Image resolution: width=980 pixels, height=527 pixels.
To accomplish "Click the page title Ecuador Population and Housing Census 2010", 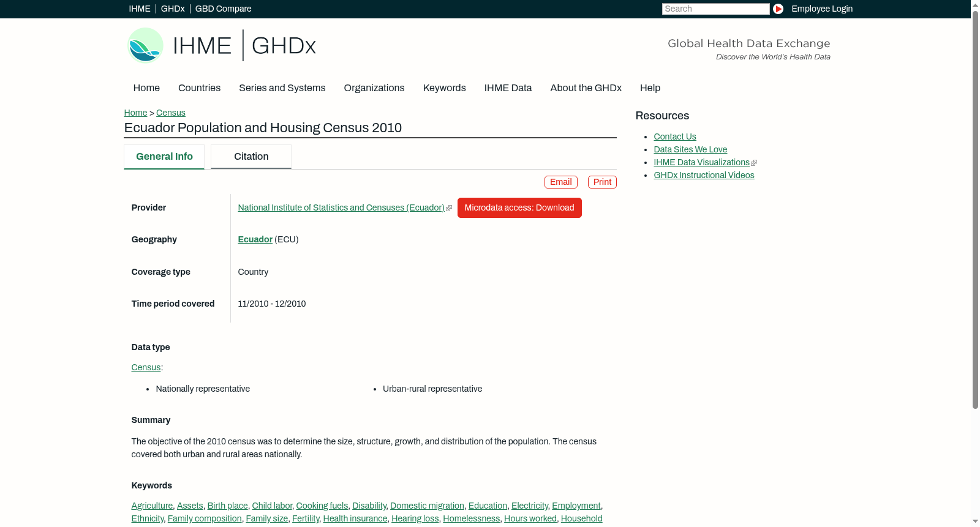I will pyautogui.click(x=263, y=128).
